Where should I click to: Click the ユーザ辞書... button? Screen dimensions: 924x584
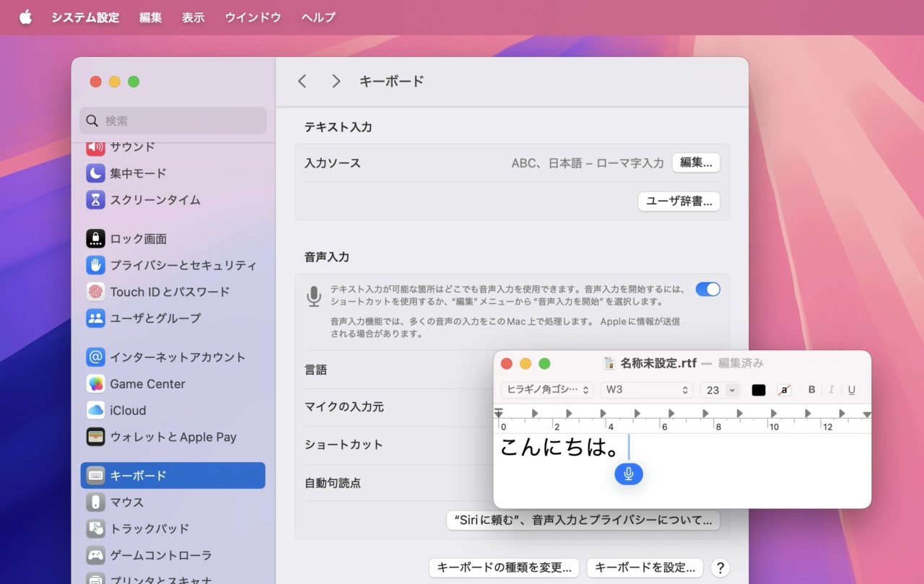coord(679,201)
